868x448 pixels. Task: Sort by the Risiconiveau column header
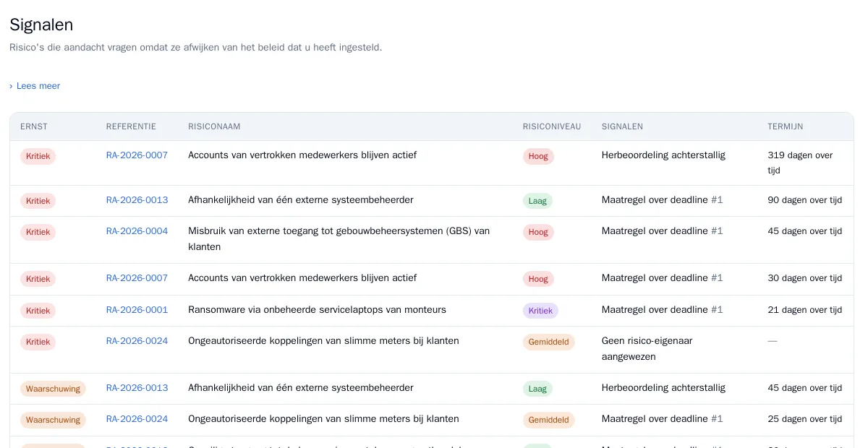pos(552,126)
